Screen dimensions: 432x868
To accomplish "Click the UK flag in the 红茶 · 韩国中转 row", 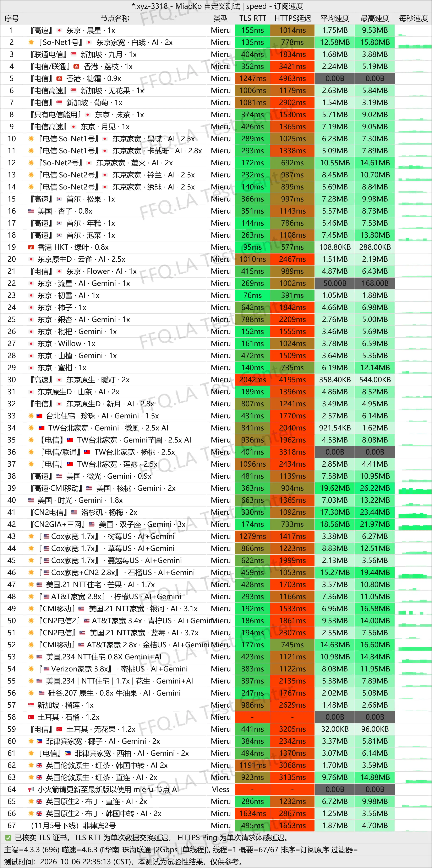I will [40, 765].
